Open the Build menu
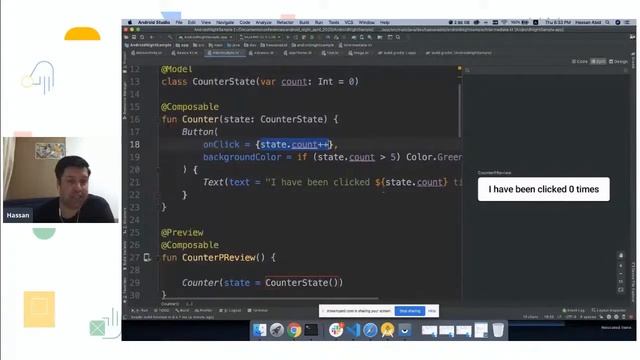 point(304,22)
